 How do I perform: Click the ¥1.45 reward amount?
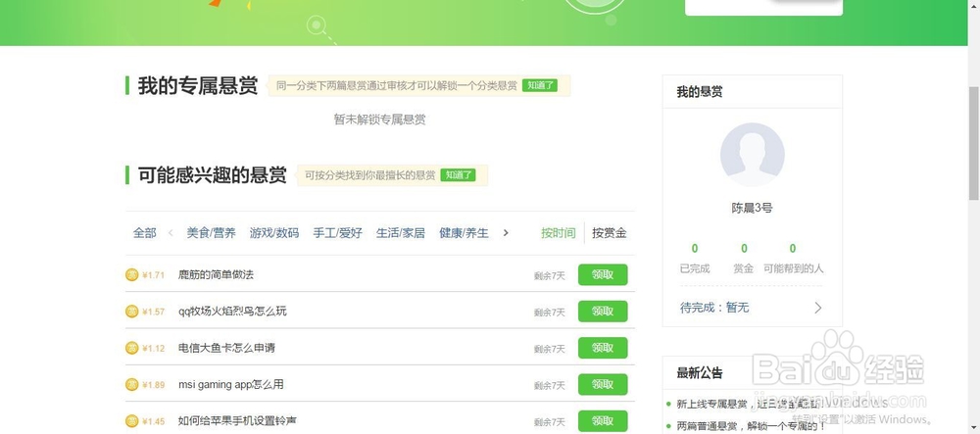click(153, 421)
